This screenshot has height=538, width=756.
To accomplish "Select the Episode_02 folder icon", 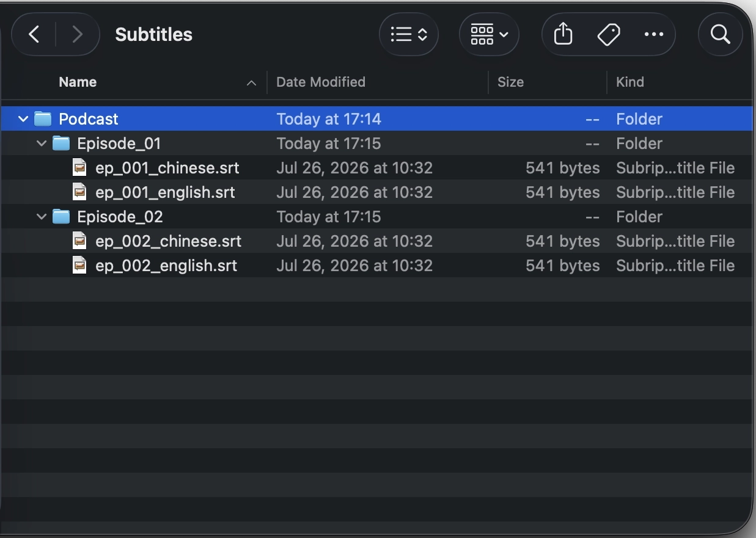I will [61, 216].
